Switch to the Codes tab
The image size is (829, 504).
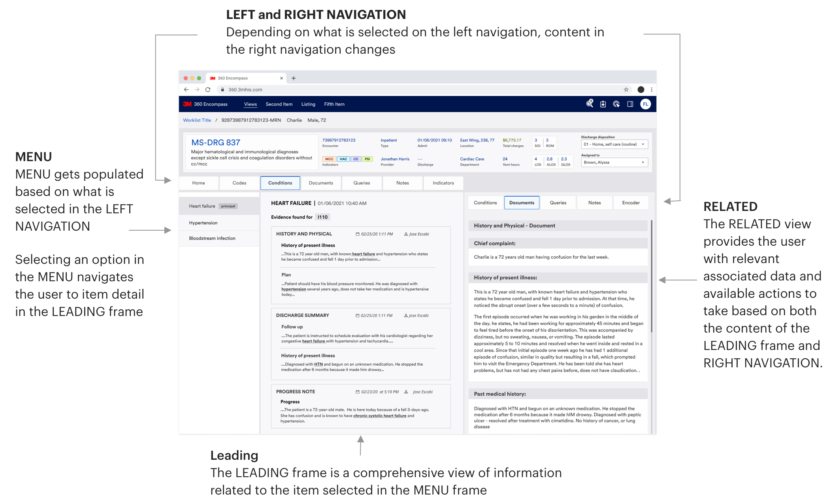[x=239, y=183]
